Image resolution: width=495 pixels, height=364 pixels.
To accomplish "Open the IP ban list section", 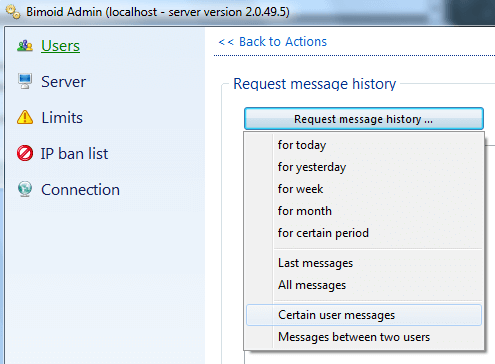I will click(74, 154).
